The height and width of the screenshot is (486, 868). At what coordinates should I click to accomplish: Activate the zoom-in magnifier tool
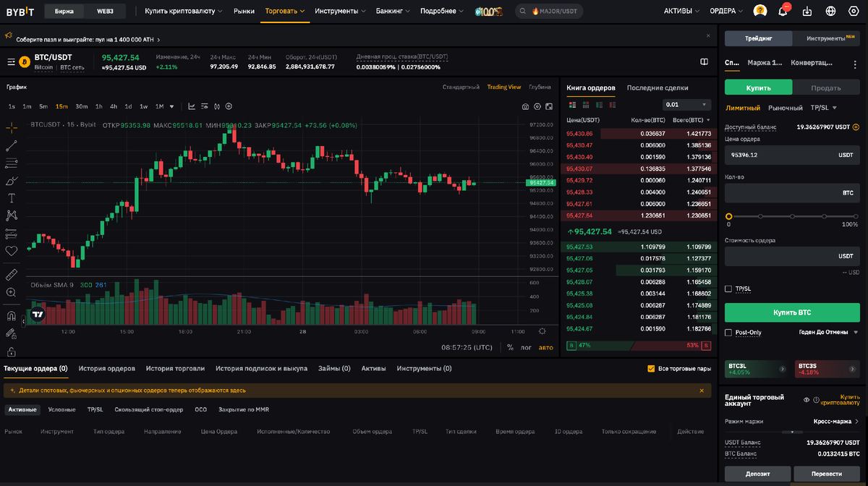coord(12,292)
